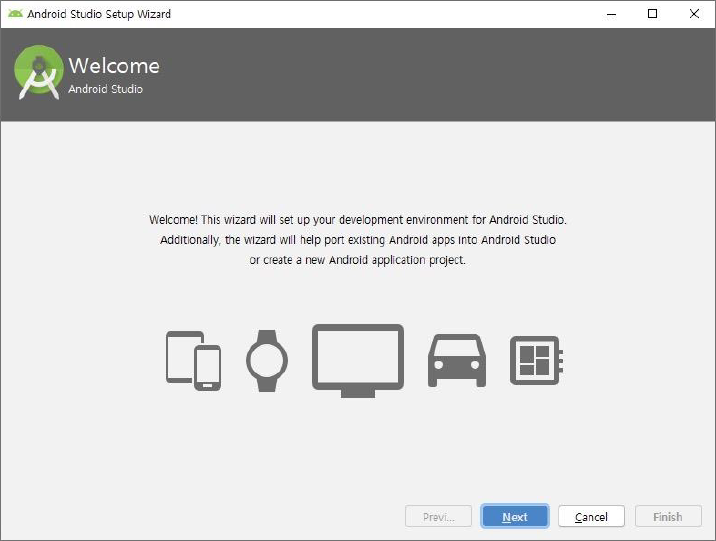Screen dimensions: 716x541
Task: Click the 'or create a new Android application' line
Action: click(x=358, y=260)
